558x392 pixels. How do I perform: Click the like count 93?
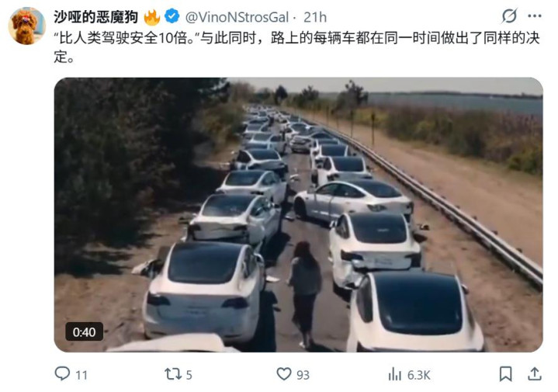303,375
